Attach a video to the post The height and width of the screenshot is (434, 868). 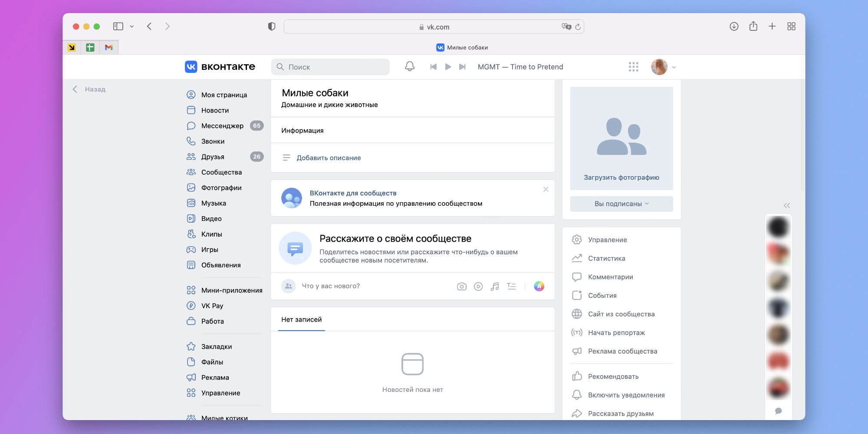point(478,286)
